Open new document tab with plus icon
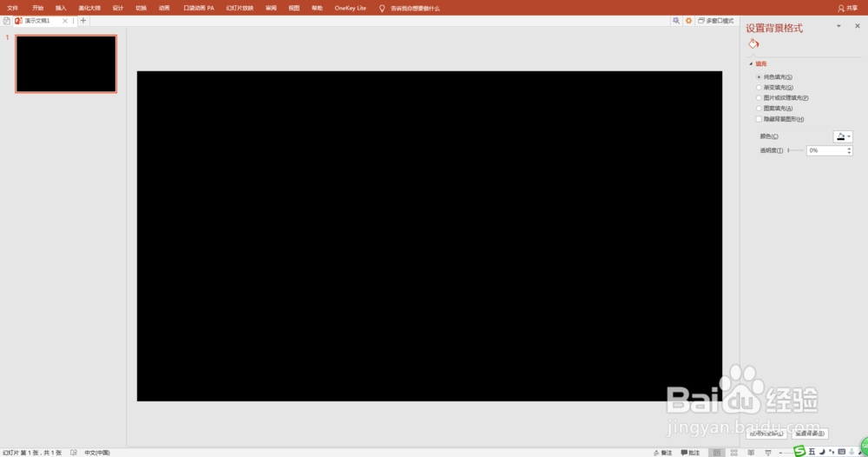The width and height of the screenshot is (868, 457). pyautogui.click(x=83, y=21)
